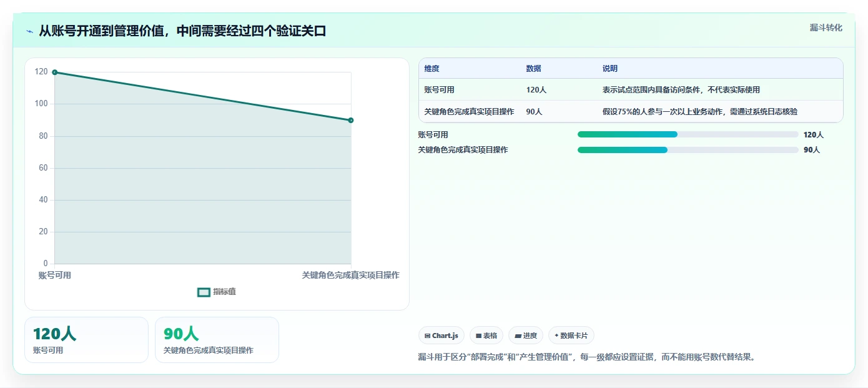
Task: Click the 关键角色完成真实项目操作 progress bar
Action: coord(688,150)
